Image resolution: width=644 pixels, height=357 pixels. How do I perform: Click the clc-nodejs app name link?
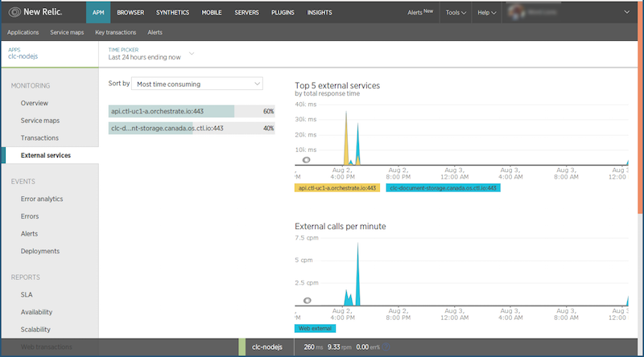pos(23,56)
